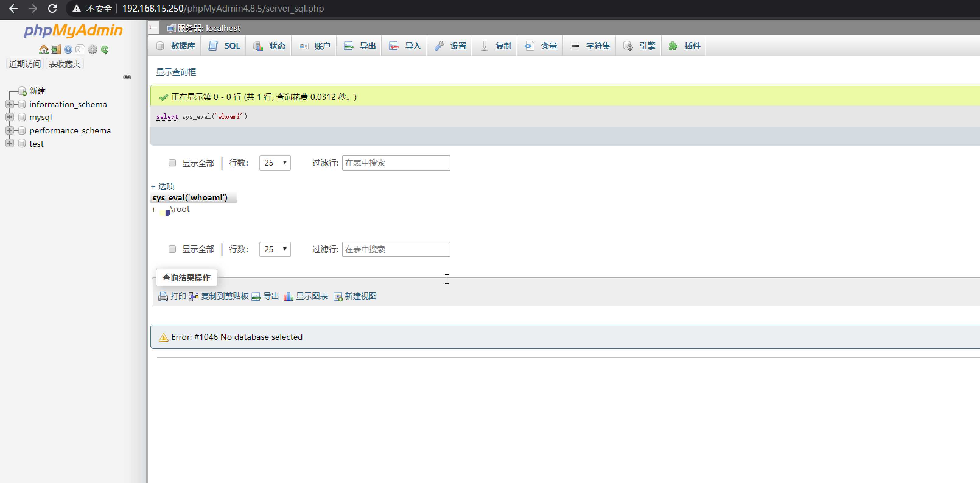Click the server icon beside localhost
Image resolution: width=980 pixels, height=483 pixels.
pos(171,28)
